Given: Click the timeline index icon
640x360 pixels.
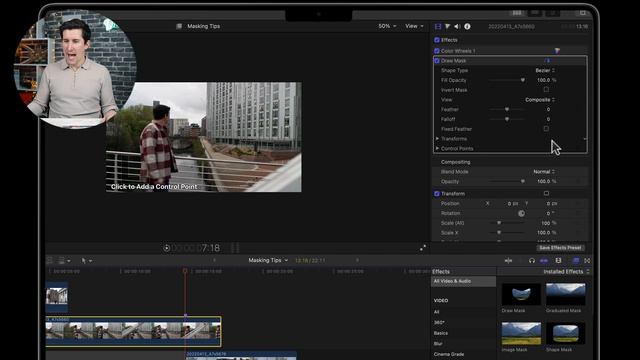Looking at the screenshot, I should 50,260.
